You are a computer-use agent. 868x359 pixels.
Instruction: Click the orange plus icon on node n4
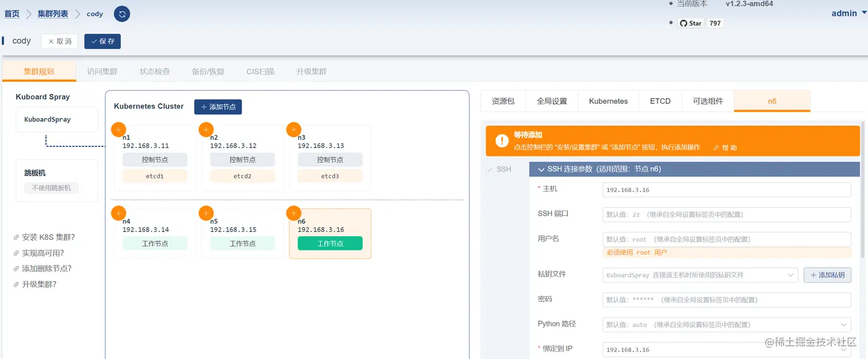click(118, 213)
